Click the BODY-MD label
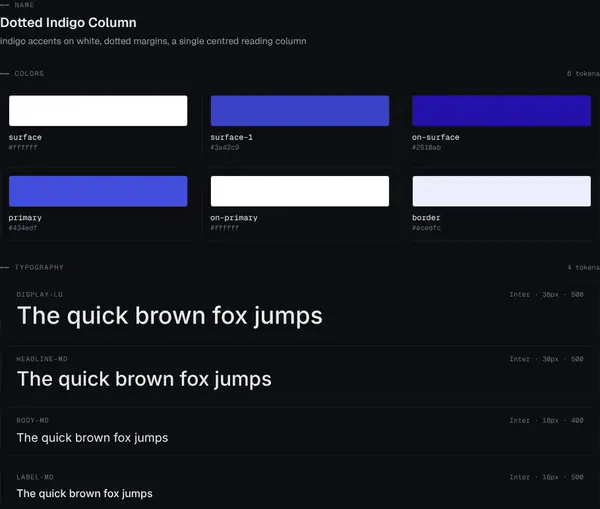The height and width of the screenshot is (509, 600). click(x=33, y=420)
